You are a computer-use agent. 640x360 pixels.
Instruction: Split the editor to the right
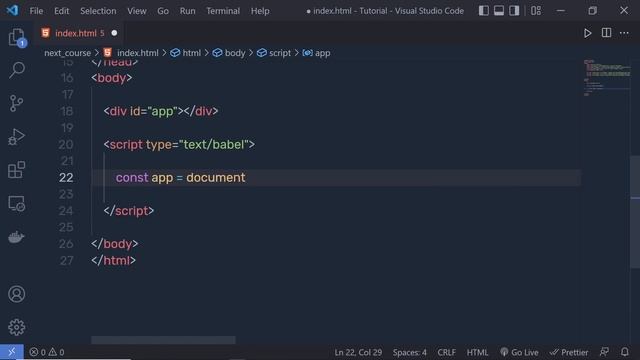[607, 33]
